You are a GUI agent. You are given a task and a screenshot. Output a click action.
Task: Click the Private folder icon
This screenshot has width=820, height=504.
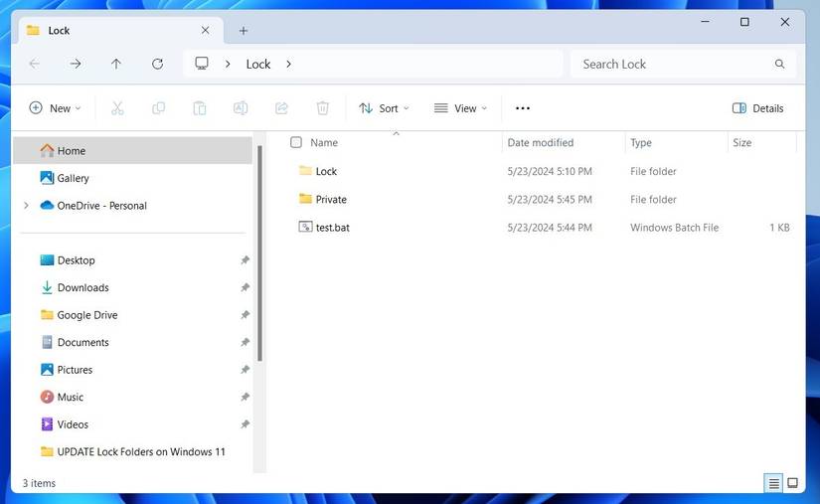coord(305,199)
